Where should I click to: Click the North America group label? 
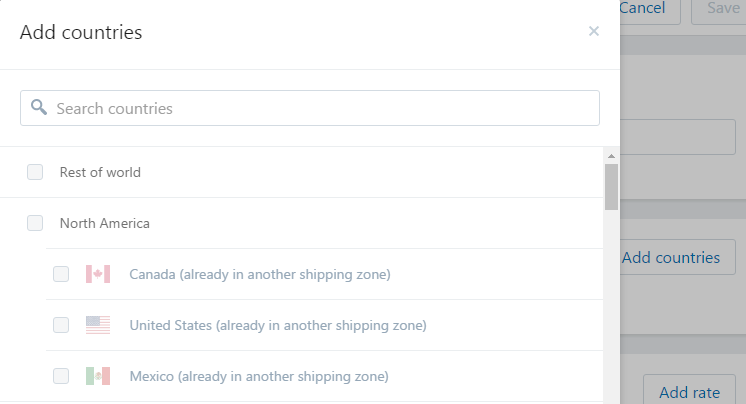point(104,223)
